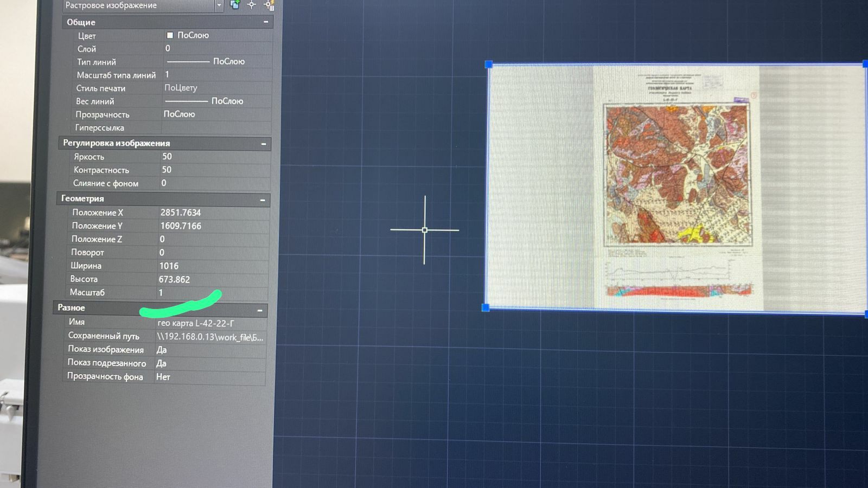Image resolution: width=868 pixels, height=488 pixels.
Task: Collapse the Общие section
Action: coord(266,22)
